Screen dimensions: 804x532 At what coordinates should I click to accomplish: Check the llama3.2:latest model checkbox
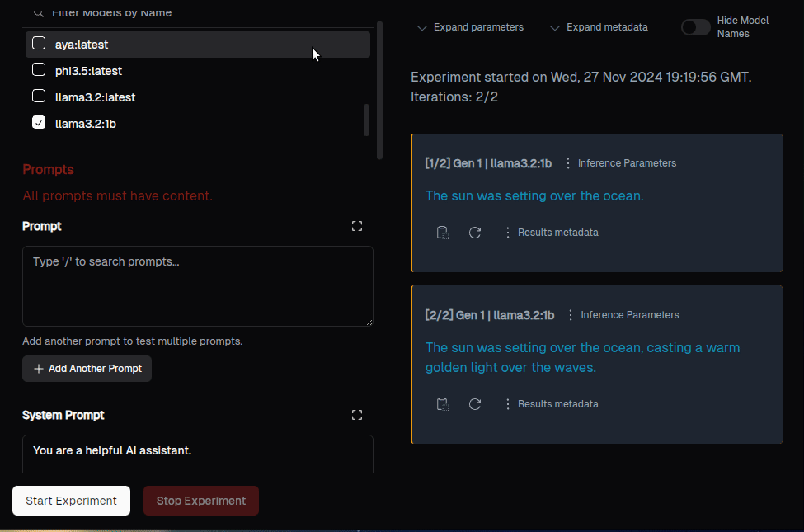pyautogui.click(x=39, y=96)
